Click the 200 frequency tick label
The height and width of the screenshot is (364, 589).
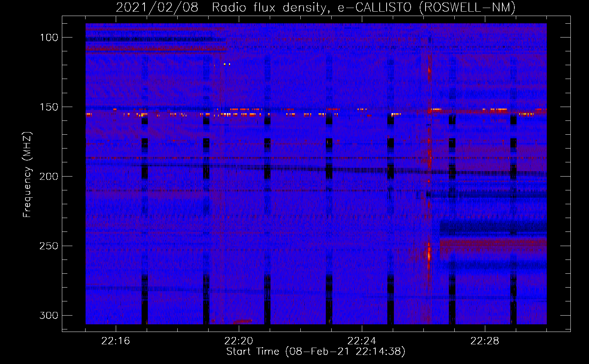49,177
